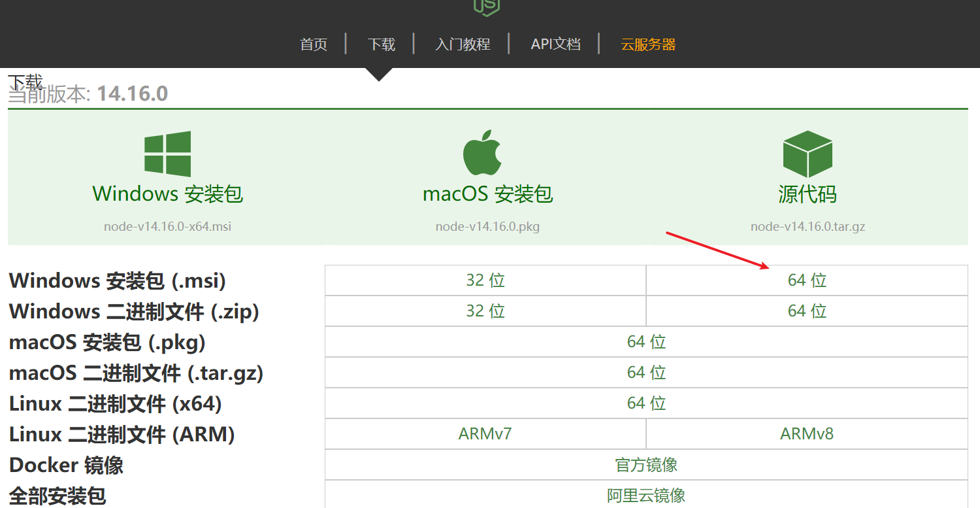The image size is (980, 508).
Task: Open the 云服务器 nav item
Action: pyautogui.click(x=648, y=44)
